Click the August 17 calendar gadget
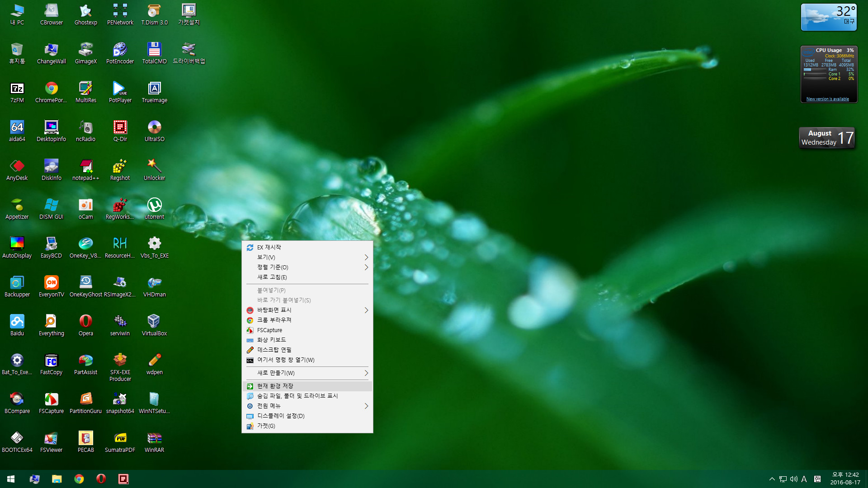 (x=827, y=138)
